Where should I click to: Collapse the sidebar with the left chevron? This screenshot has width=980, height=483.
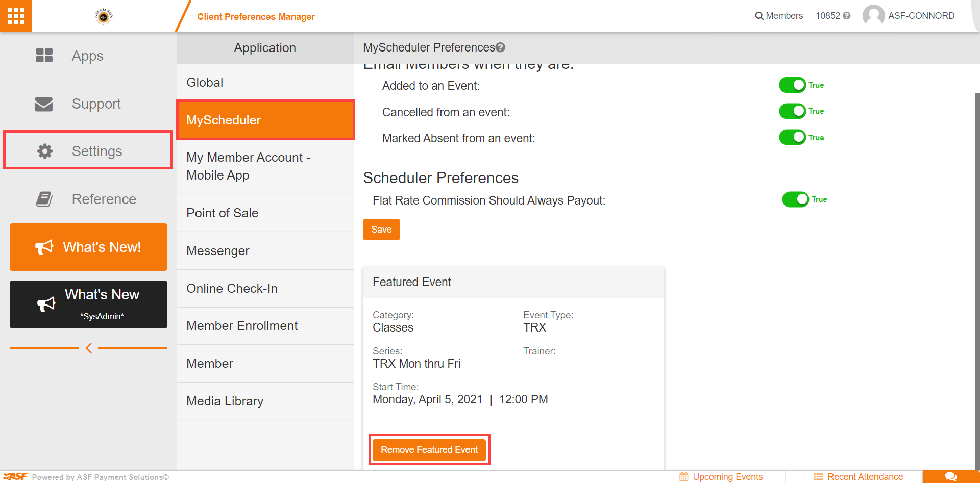tap(89, 348)
